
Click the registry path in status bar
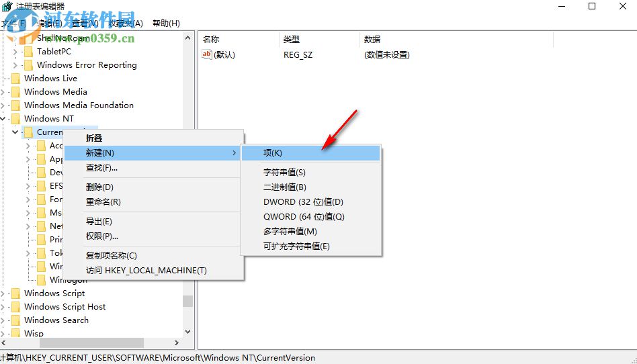tap(158, 358)
